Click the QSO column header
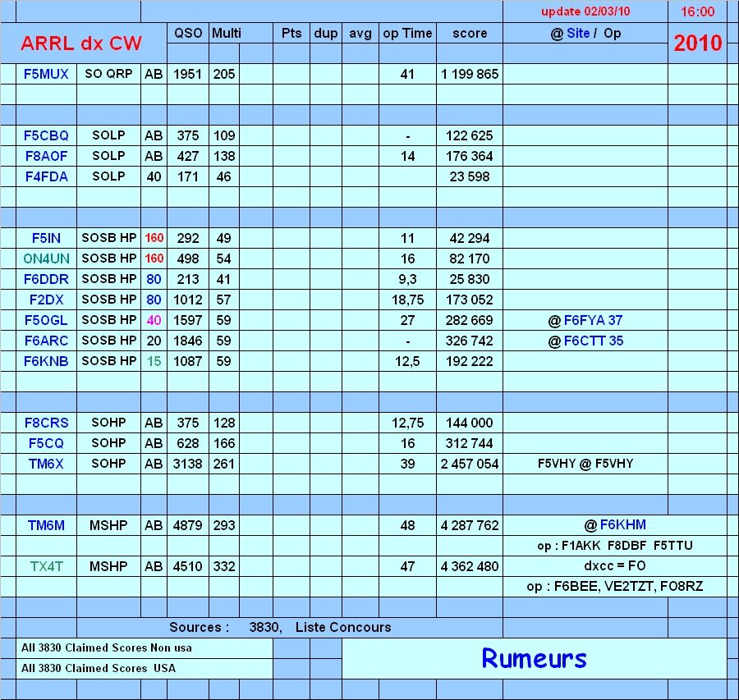 point(188,33)
